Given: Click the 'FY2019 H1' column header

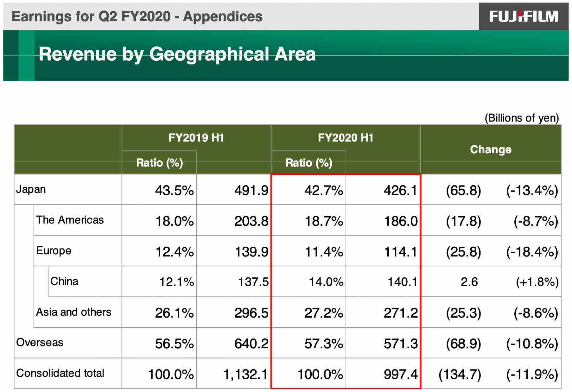Looking at the screenshot, I should click(x=196, y=138).
